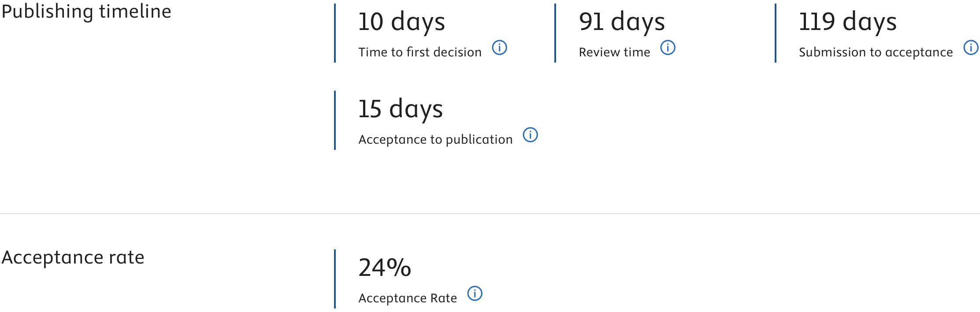Open the Acceptance Rate info icon
980x312 pixels.
click(x=475, y=293)
